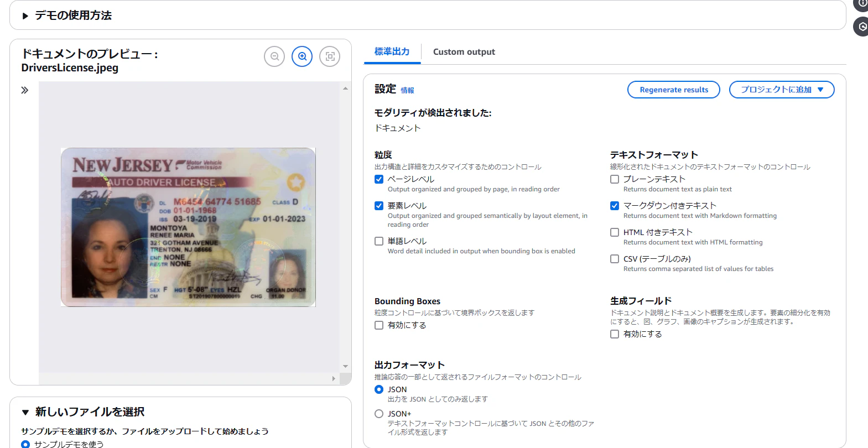The height and width of the screenshot is (448, 868).
Task: Fit document preview to frame
Action: 330,56
